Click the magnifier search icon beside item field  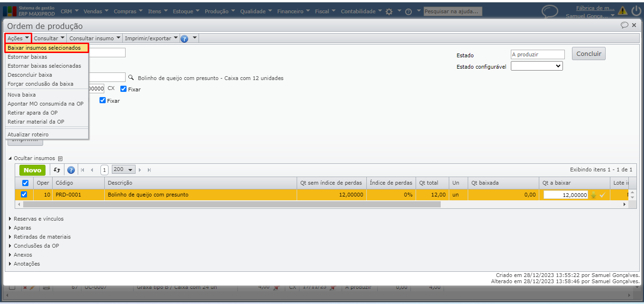tap(131, 77)
